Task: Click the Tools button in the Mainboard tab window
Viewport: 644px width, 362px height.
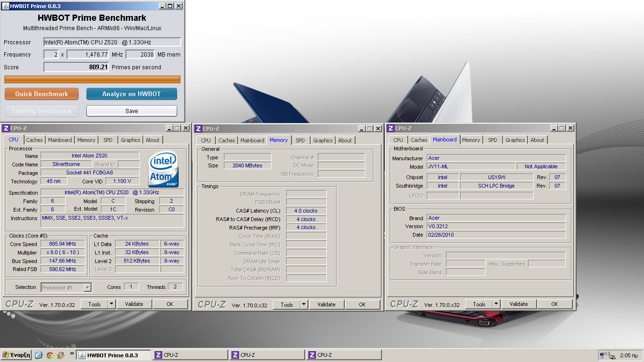Action: (479, 304)
